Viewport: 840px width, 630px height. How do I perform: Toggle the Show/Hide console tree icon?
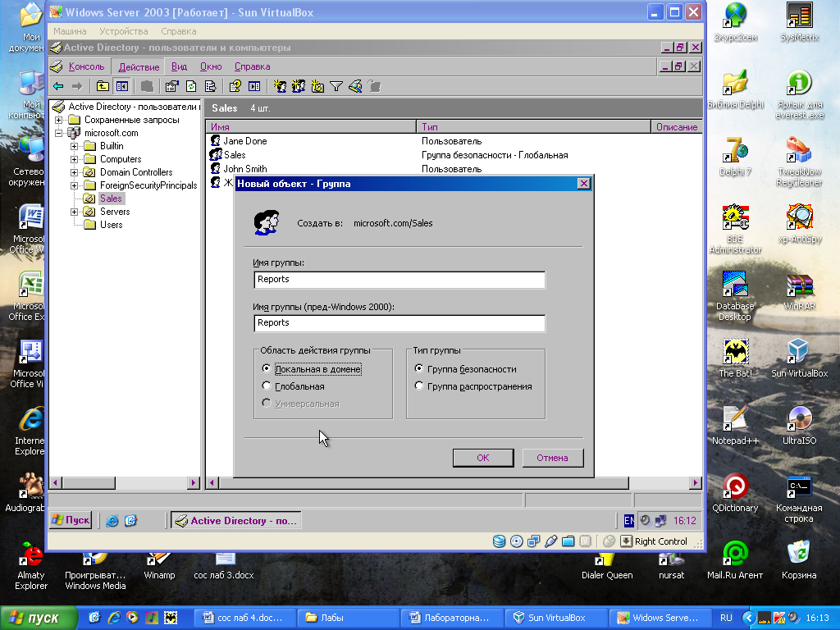121,86
